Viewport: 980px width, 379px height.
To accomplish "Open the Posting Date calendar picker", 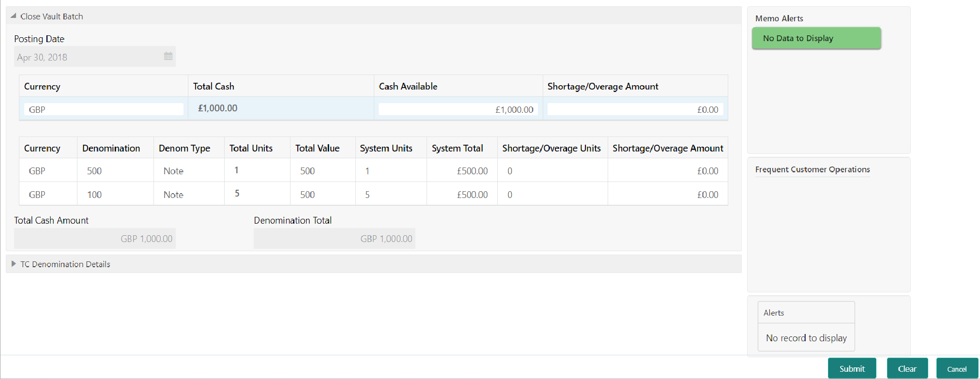I will tap(168, 56).
